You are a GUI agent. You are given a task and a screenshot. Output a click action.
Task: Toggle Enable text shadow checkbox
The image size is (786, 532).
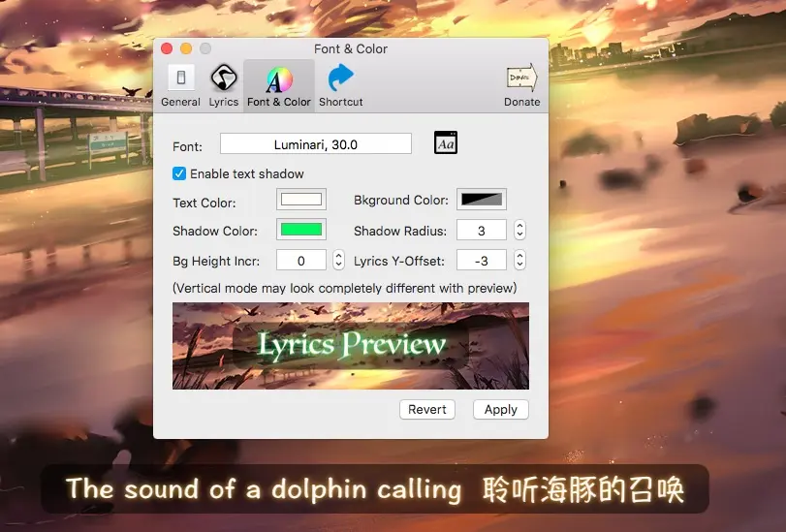coord(179,173)
